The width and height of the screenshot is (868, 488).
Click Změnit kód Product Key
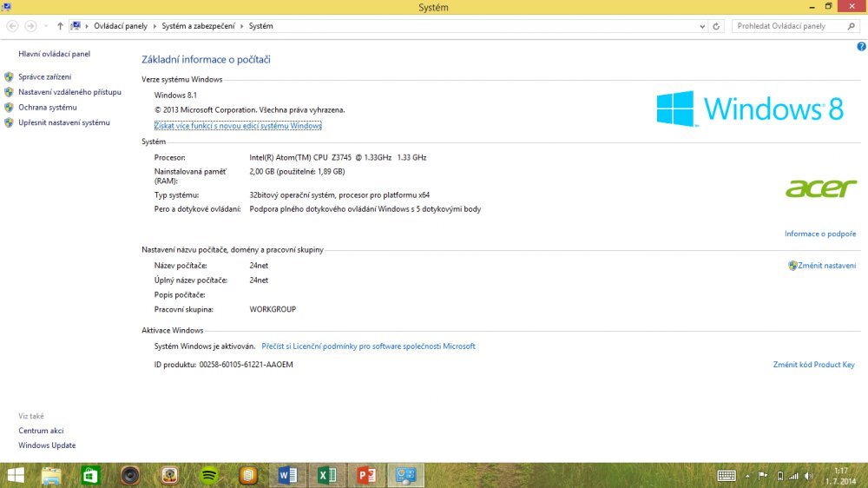[814, 365]
